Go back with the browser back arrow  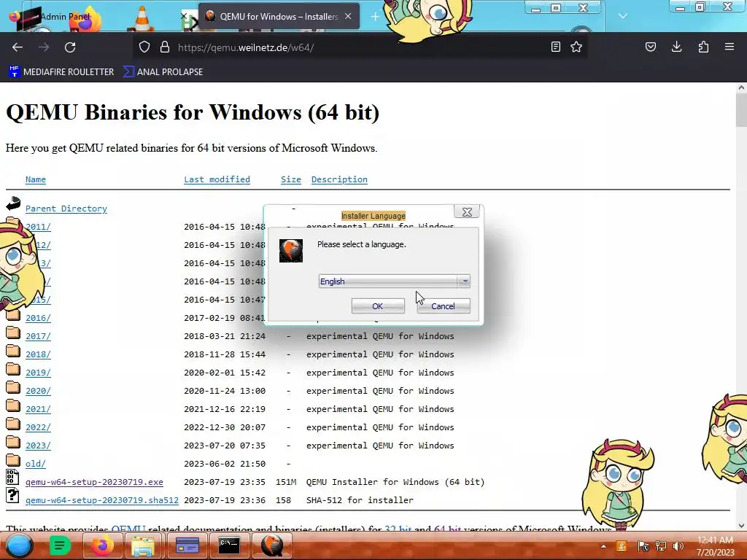(x=18, y=47)
